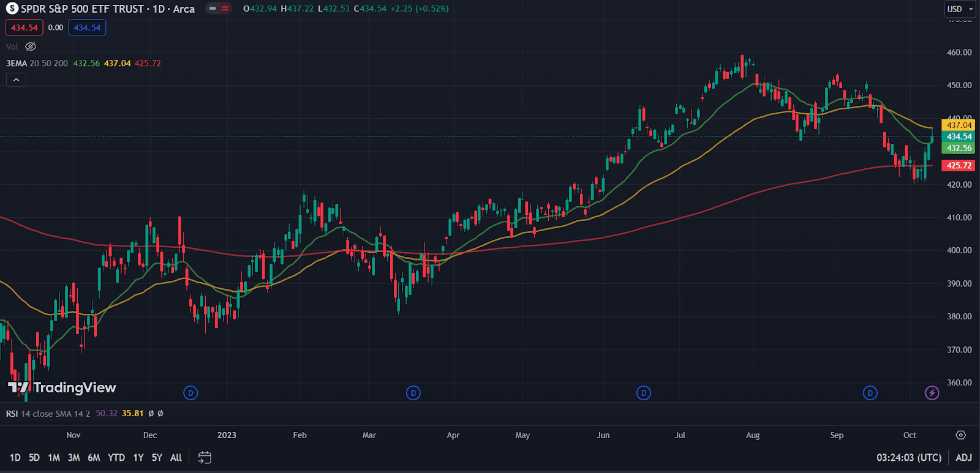
Task: Click the dividend marker near September
Action: tap(870, 393)
